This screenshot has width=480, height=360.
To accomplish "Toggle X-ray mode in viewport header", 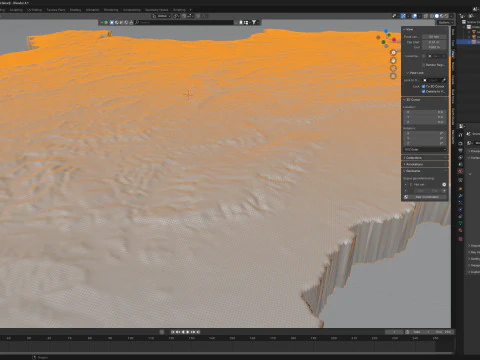I will (426, 16).
